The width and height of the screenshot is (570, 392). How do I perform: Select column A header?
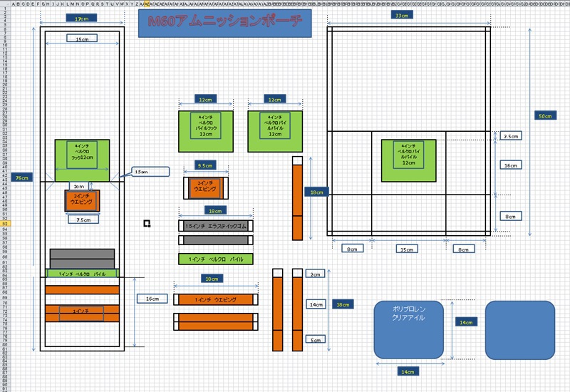(13, 4)
